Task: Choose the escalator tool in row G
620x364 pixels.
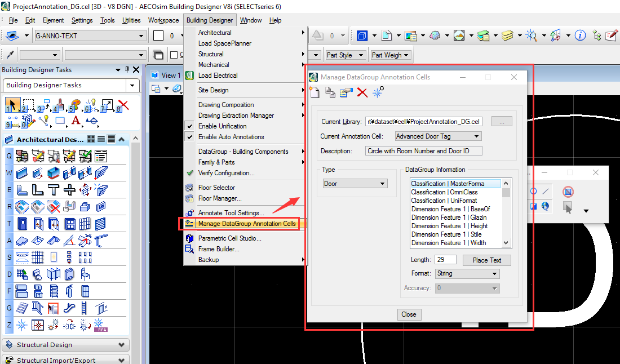Action: click(69, 308)
